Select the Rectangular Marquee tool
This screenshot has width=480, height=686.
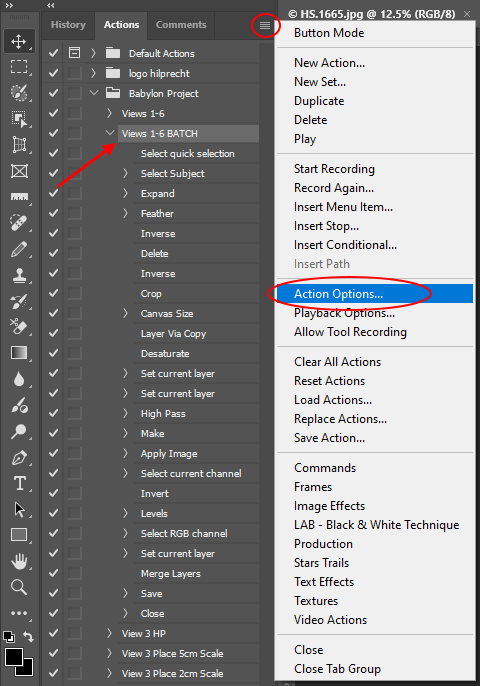tap(19, 67)
